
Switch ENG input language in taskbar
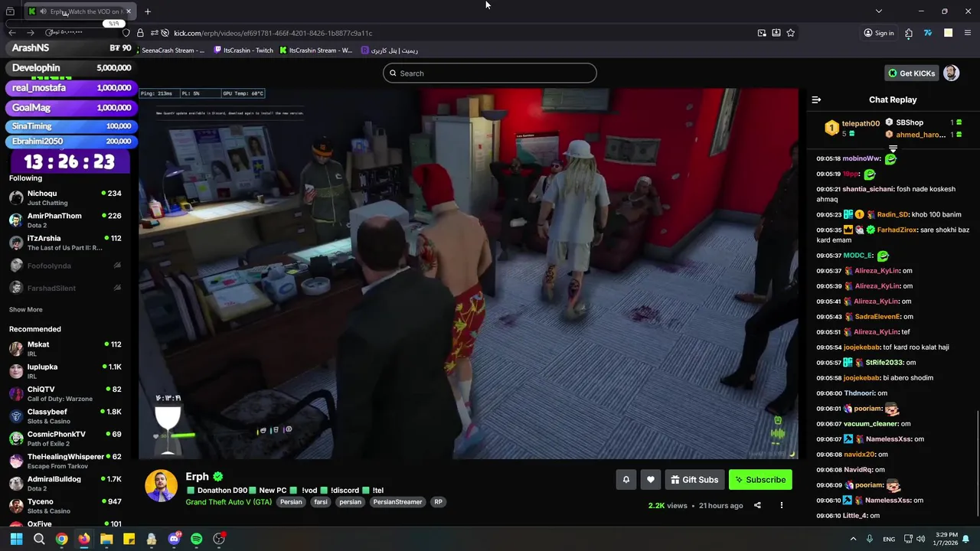tap(889, 540)
